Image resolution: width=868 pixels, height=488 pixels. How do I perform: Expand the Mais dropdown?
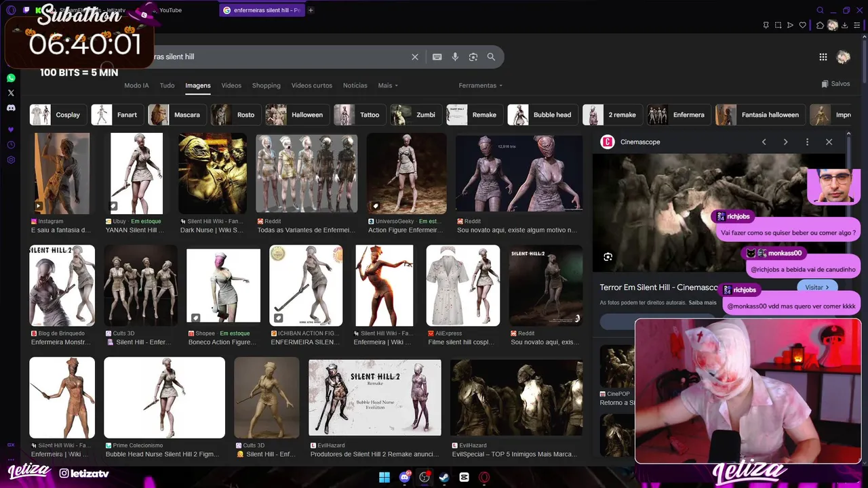tap(388, 85)
